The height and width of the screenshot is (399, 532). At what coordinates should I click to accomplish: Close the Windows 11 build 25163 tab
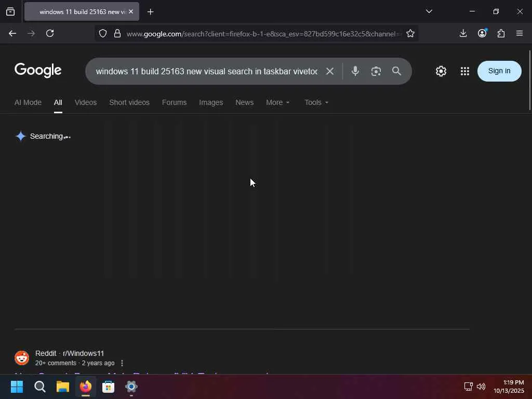(131, 11)
